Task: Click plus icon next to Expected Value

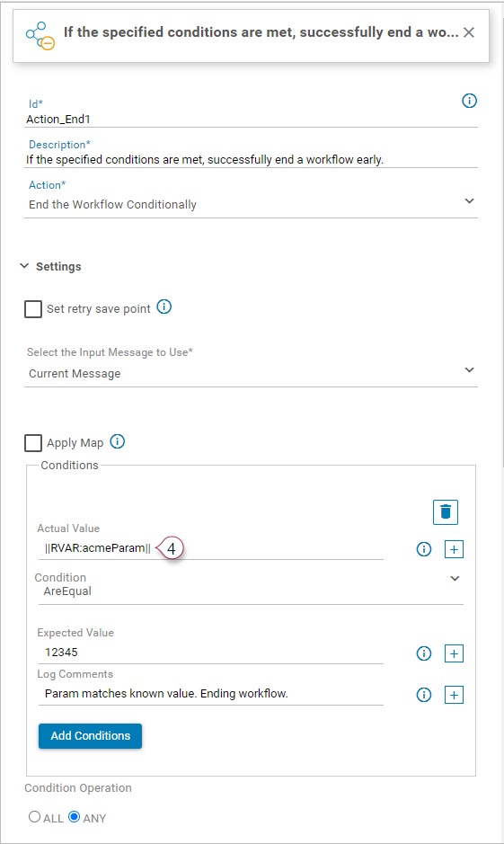Action: (454, 653)
